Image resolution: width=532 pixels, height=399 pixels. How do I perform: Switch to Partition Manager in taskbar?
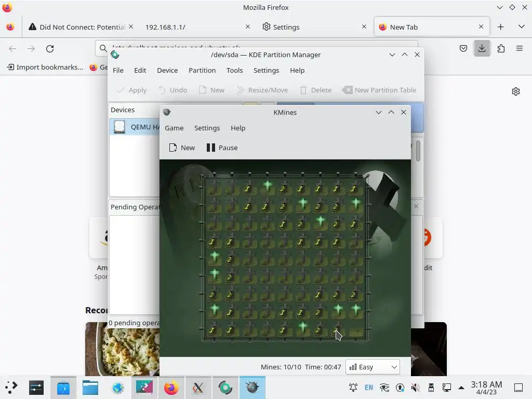coord(225,388)
